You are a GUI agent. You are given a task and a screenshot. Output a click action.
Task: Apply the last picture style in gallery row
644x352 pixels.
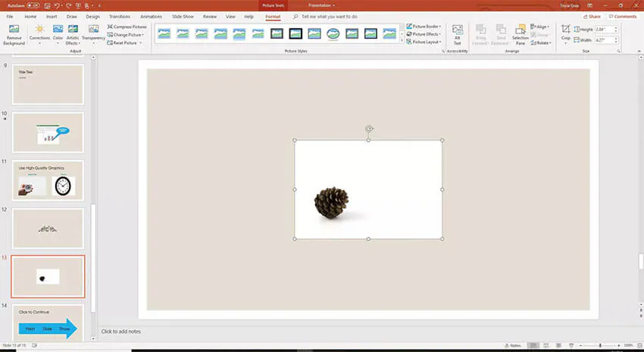[389, 33]
